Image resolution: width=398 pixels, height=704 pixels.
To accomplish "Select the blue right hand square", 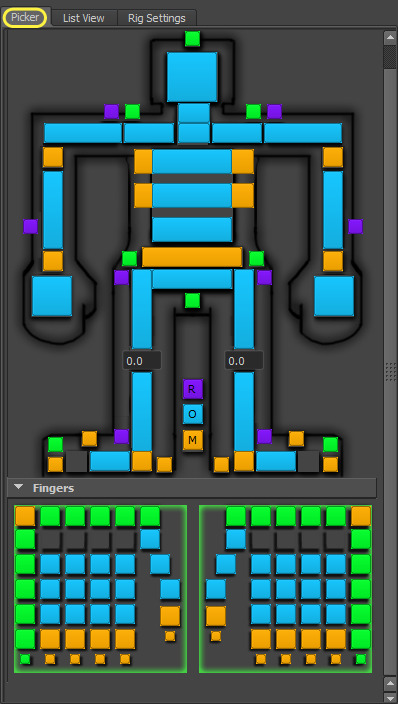I will coord(334,296).
